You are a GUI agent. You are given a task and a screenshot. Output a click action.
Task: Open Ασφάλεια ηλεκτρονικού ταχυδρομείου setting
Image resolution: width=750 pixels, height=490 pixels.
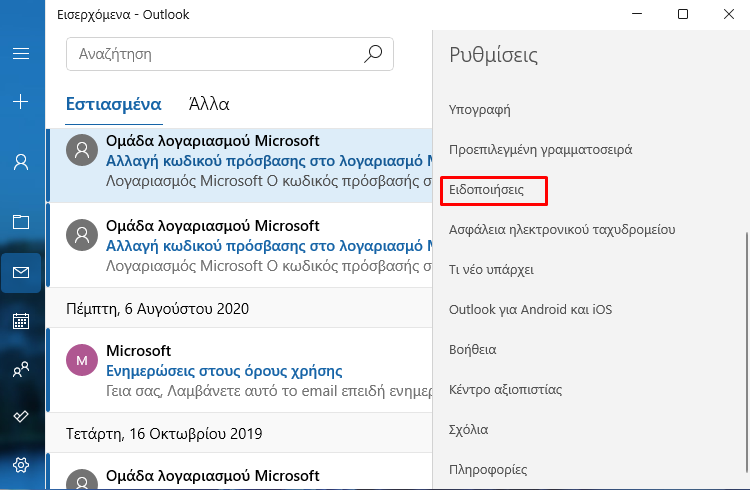click(562, 230)
